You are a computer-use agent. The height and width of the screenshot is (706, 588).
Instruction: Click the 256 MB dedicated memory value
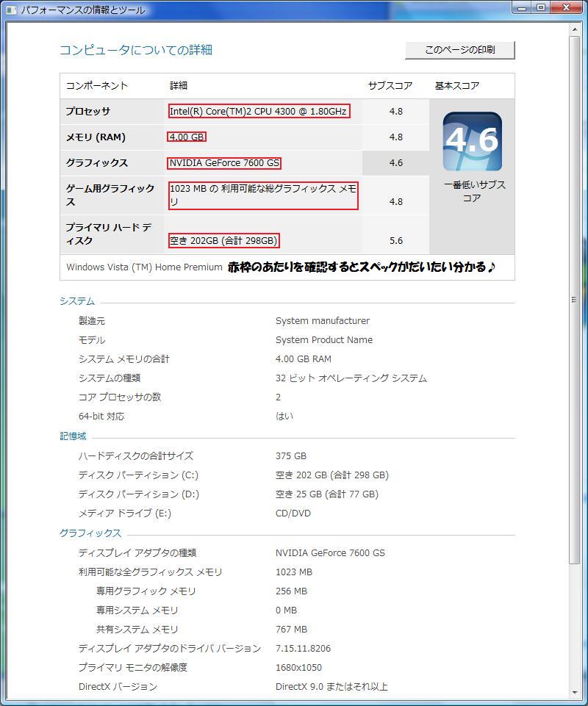coord(291,591)
